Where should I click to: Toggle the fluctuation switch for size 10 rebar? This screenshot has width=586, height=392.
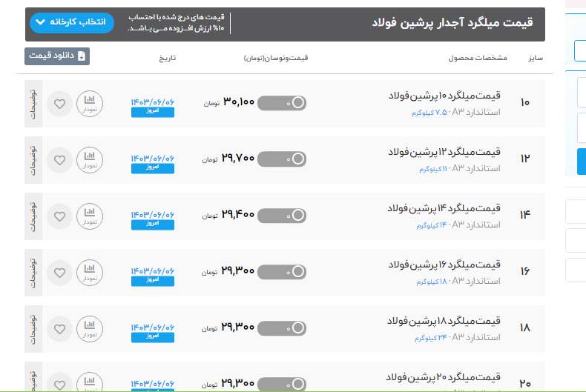[x=282, y=103]
